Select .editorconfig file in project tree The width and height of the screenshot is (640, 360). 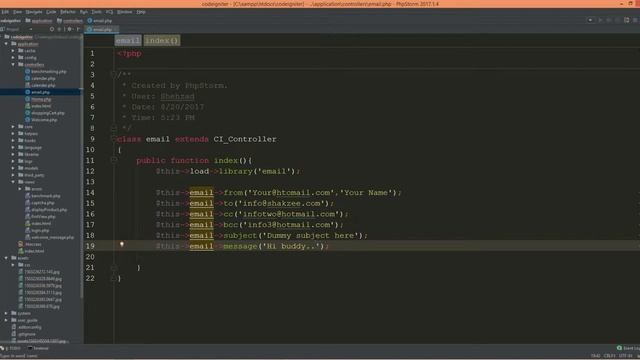[x=27, y=327]
